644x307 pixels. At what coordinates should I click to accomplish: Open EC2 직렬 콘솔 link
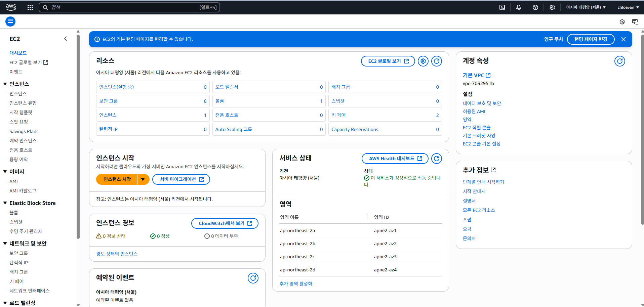coord(477,128)
